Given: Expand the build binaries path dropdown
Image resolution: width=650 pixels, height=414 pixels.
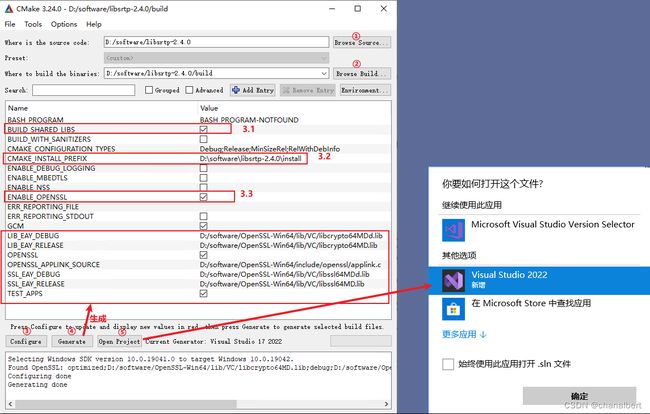Looking at the screenshot, I should pyautogui.click(x=324, y=73).
